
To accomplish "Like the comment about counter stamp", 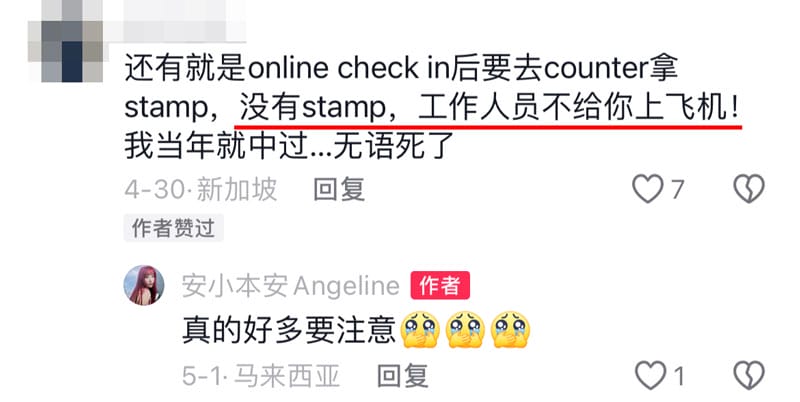I will click(x=647, y=189).
